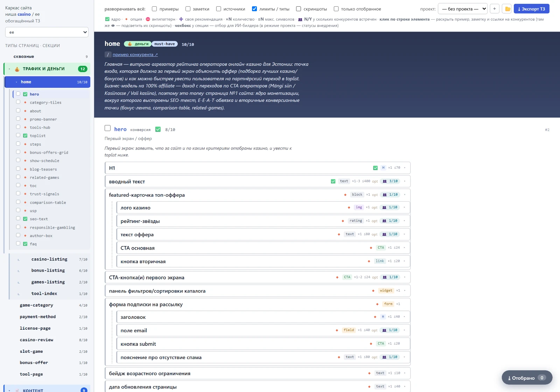Collapse the ТРАФИК И ДЕНЬГИ group arrow
Viewport: 560px width, 392px height.
point(9,69)
